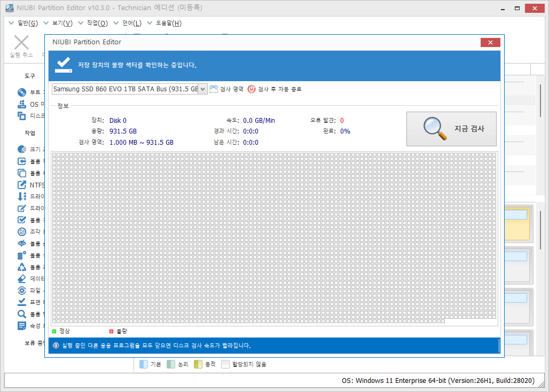
Task: Click the app icon in the title bar
Action: (x=9, y=8)
